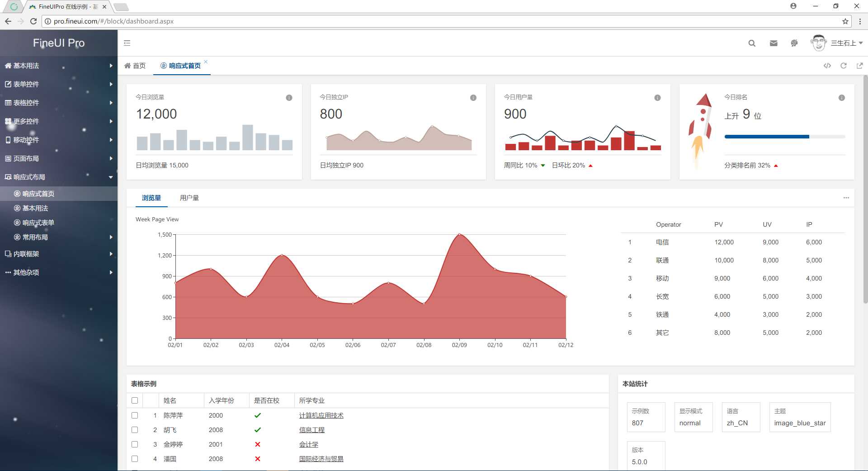
Task: Click info icon on 今日独立IP card
Action: point(473,98)
